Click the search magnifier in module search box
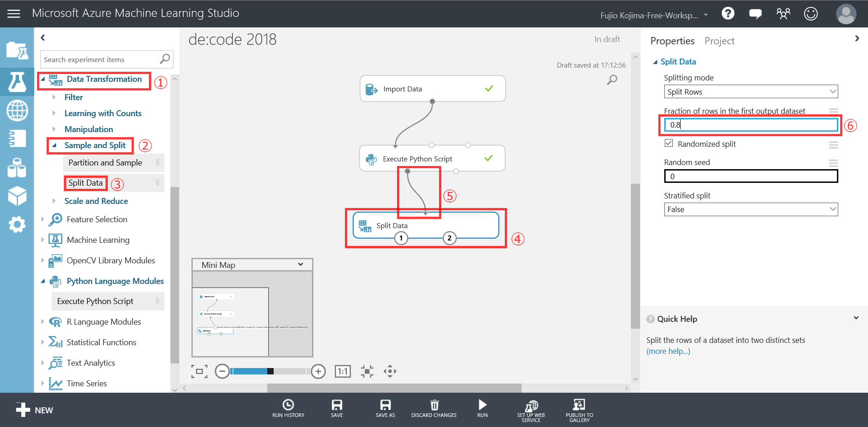The image size is (868, 427). coord(165,59)
